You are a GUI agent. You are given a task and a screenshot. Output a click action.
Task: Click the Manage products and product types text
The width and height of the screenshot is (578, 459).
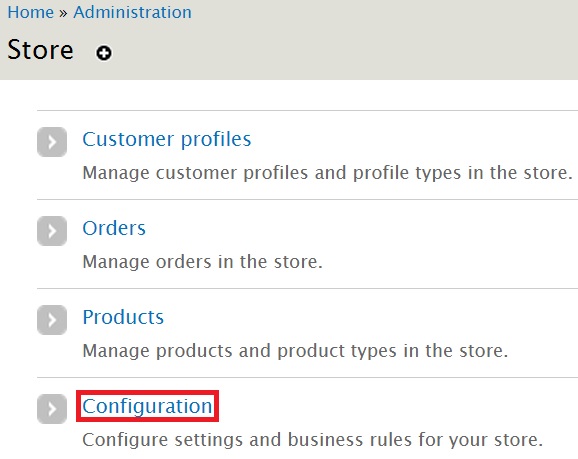click(295, 350)
